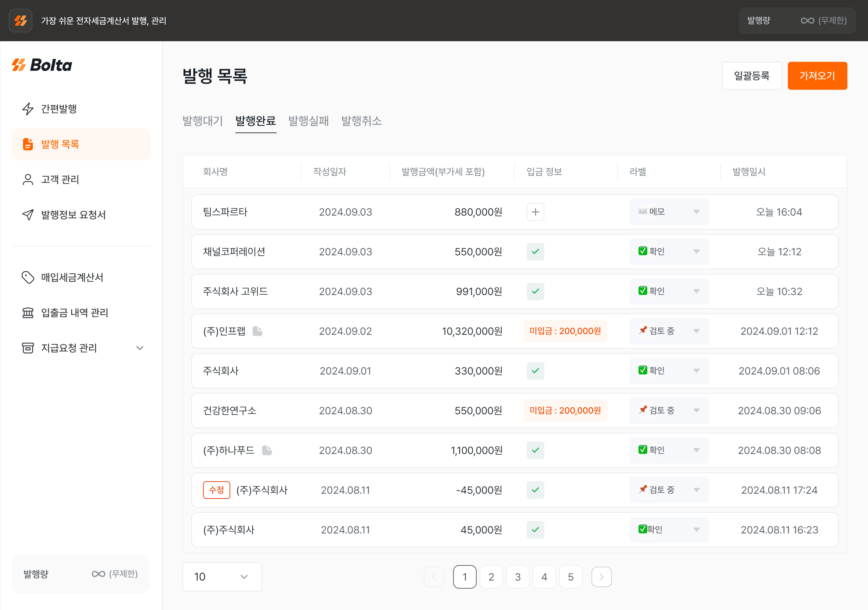Click 미입금 : 200,000원 badge for 건강한연구소

[x=565, y=411]
